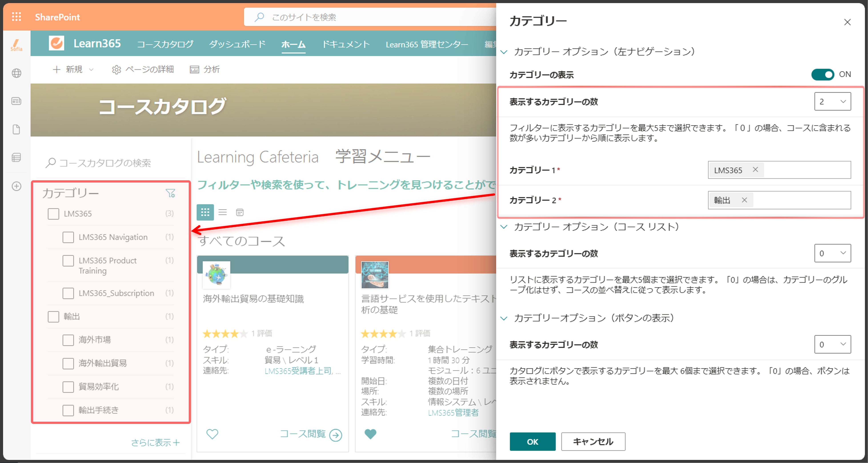Image resolution: width=868 pixels, height=463 pixels.
Task: Open ドキュメント nav item
Action: coord(346,44)
